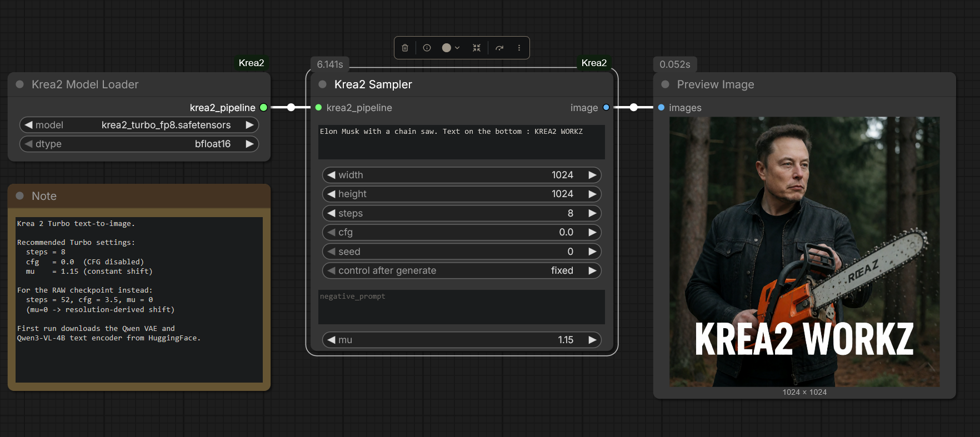Select previous model with the left arrow
Screen dimensions: 980x437
(x=28, y=125)
